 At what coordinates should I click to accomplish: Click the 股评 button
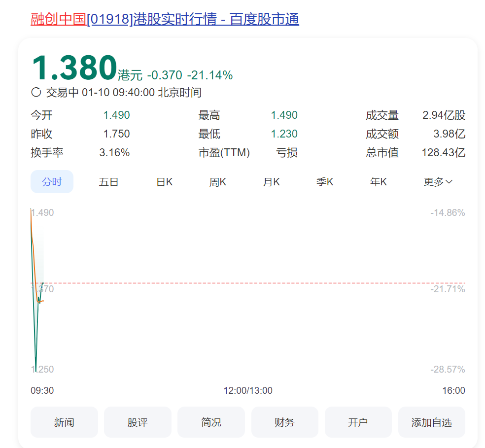click(x=138, y=422)
